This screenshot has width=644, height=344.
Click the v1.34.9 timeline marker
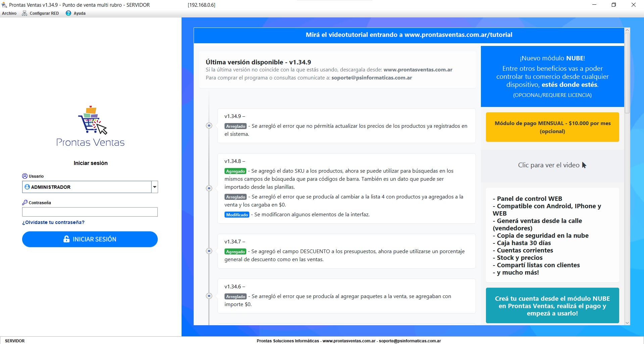(209, 126)
